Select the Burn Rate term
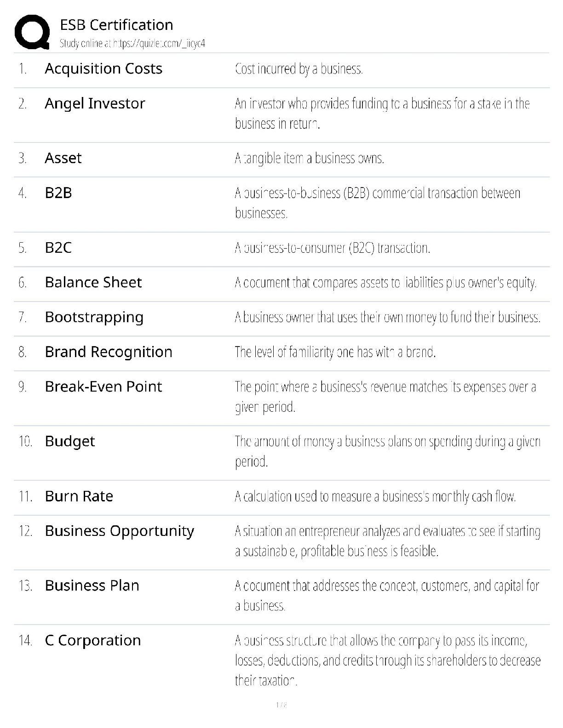Screen dimensions: 563x728 pyautogui.click(x=79, y=496)
